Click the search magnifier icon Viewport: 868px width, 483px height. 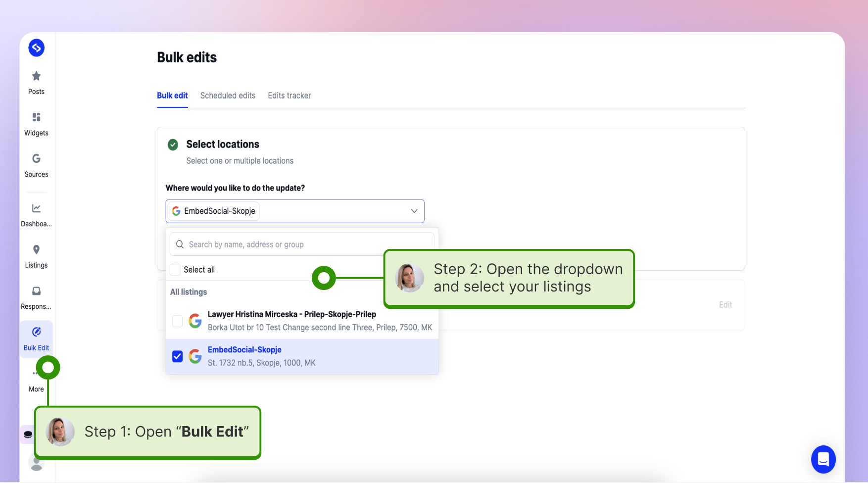pos(180,244)
